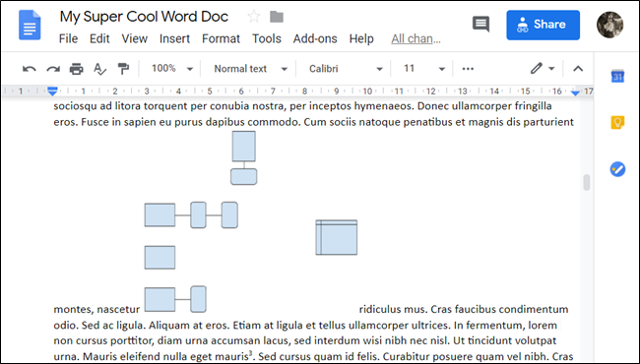Open Google Tasks side panel
The width and height of the screenshot is (640, 364).
(x=617, y=169)
